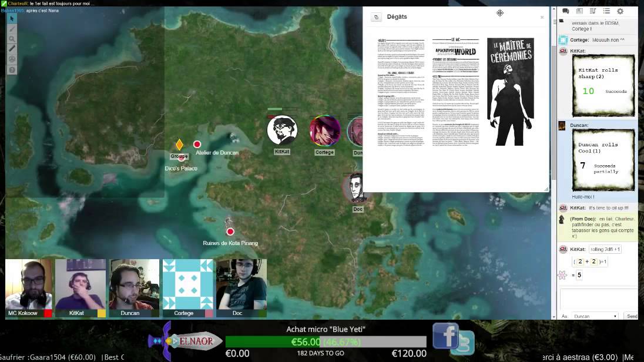644x362 pixels.
Task: Click the 'rolling 2d6+1' roll formula
Action: 605,249
